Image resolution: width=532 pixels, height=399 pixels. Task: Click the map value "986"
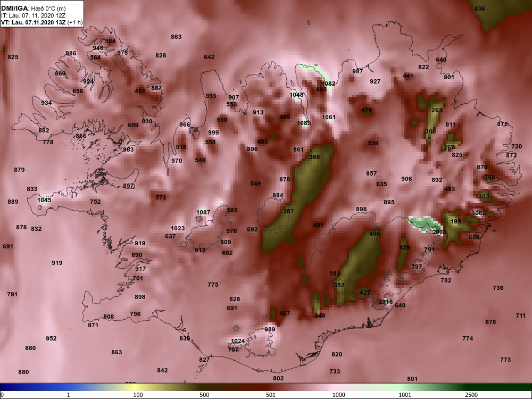[x=71, y=53]
